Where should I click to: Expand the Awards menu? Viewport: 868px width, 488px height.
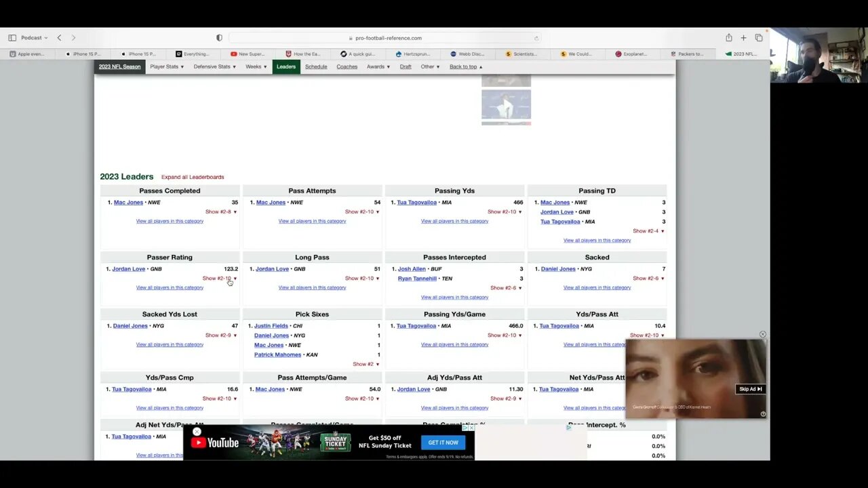coord(378,66)
